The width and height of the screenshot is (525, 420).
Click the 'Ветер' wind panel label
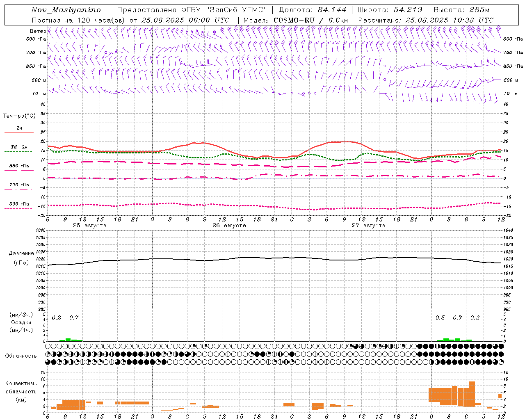tap(38, 31)
